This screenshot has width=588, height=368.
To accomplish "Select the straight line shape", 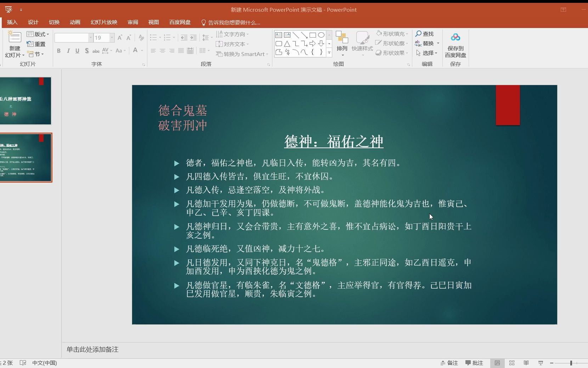I will [296, 35].
